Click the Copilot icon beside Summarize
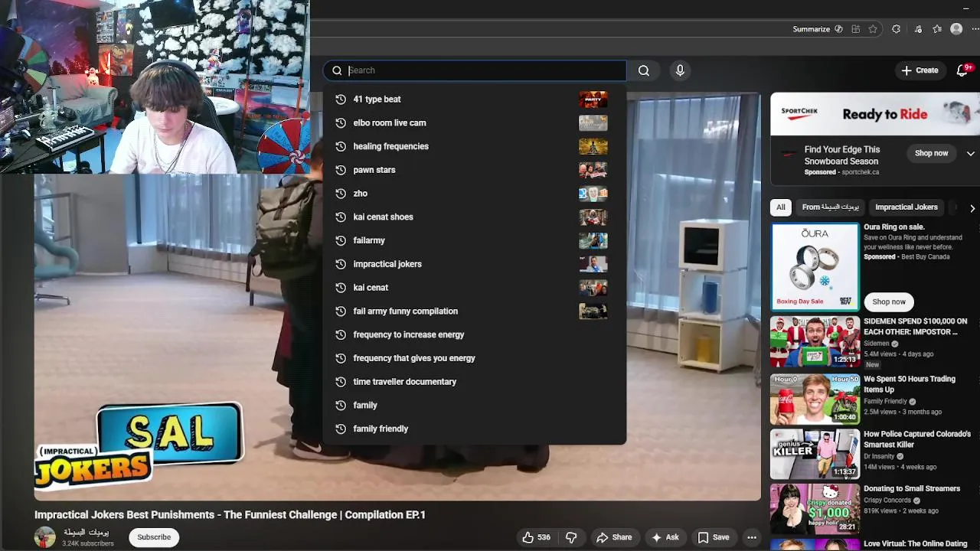The width and height of the screenshot is (980, 551). (x=838, y=29)
